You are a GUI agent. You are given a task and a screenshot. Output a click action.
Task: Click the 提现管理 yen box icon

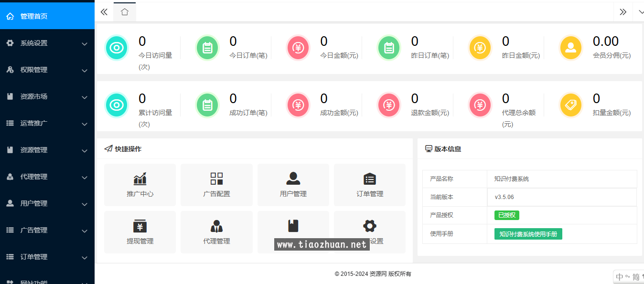coord(140,226)
